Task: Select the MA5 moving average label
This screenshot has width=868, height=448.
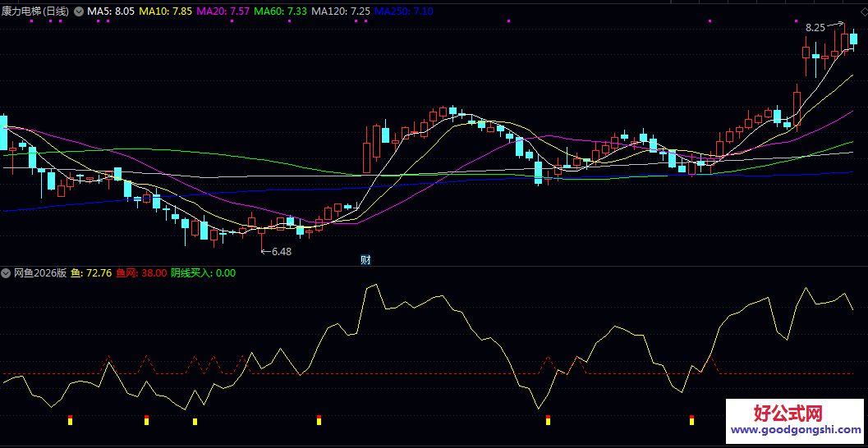Action: coord(111,11)
